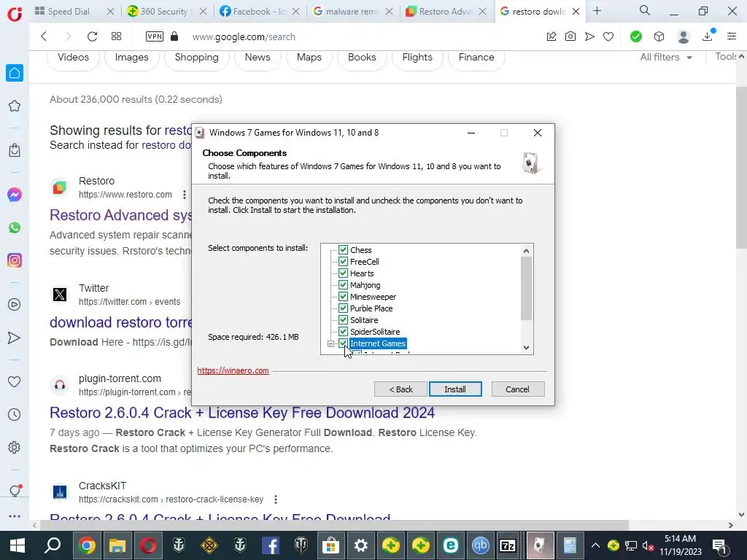Image resolution: width=747 pixels, height=560 pixels.
Task: Uncheck the Internet Games component
Action: point(343,343)
